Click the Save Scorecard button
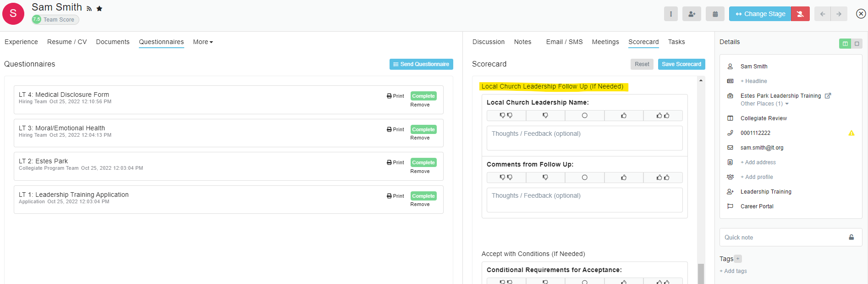868x284 pixels. (681, 64)
